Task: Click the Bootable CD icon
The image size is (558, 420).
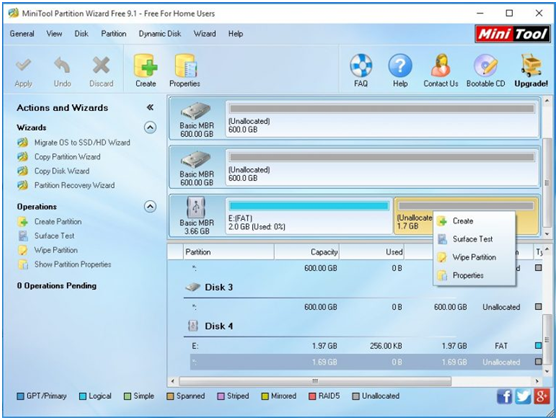Action: tap(485, 65)
